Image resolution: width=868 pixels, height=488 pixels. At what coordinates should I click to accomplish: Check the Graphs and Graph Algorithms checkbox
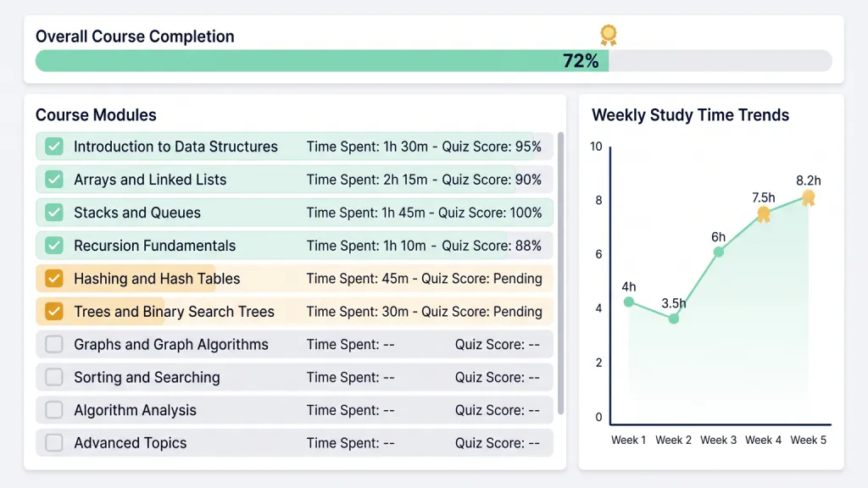(x=53, y=344)
